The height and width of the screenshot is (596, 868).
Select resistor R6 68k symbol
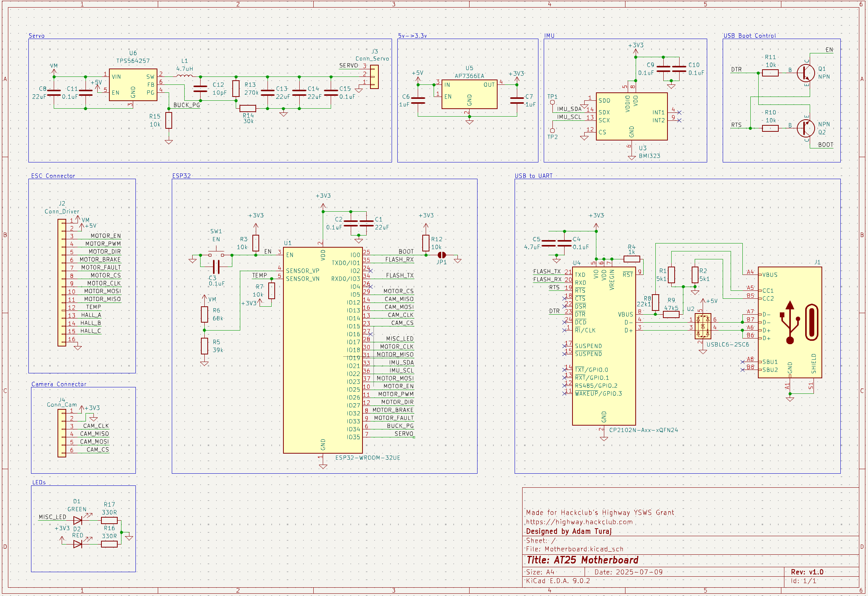[204, 314]
